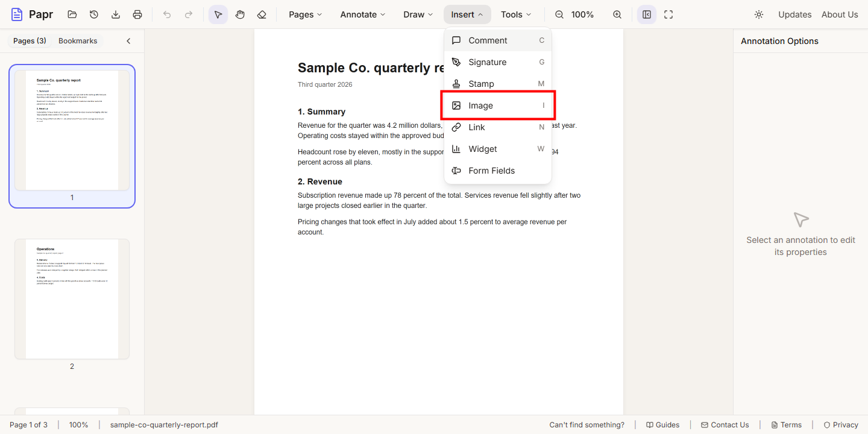Choose Image from the Insert menu

pyautogui.click(x=498, y=105)
